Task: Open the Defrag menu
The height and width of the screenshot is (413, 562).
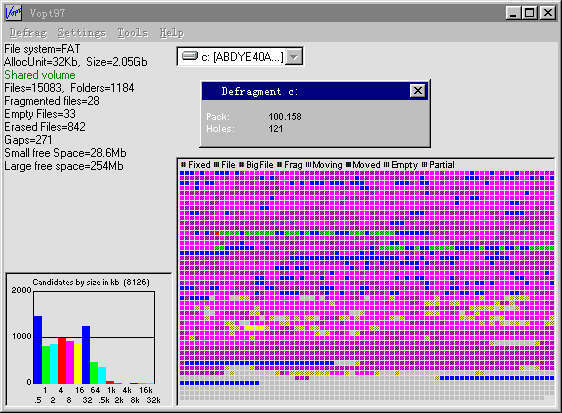Action: [x=28, y=33]
